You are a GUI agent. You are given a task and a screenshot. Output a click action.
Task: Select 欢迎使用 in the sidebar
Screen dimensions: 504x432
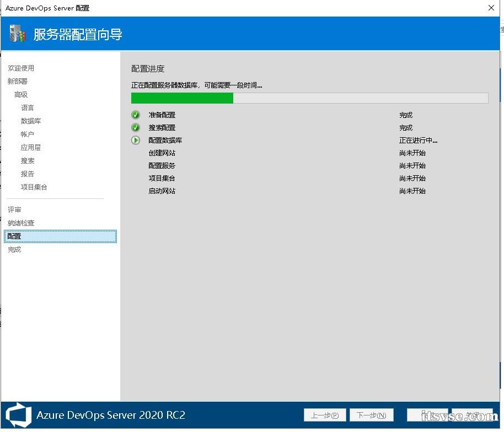coord(21,68)
